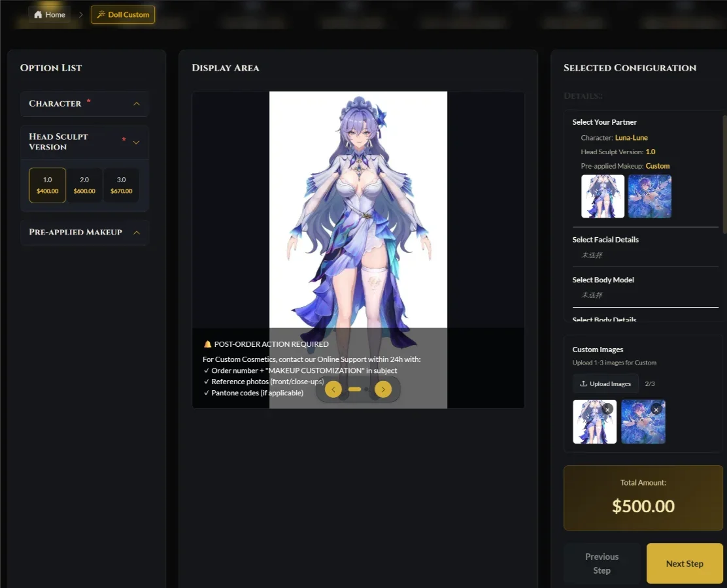Screen dimensions: 727x588
Task: Click the Next Step button
Action: pyautogui.click(x=685, y=563)
